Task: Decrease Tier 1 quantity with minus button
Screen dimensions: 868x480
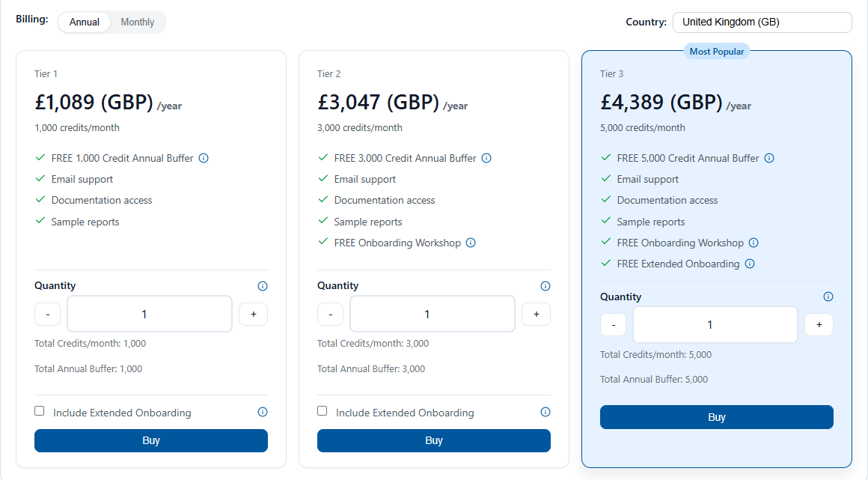Action: [48, 315]
